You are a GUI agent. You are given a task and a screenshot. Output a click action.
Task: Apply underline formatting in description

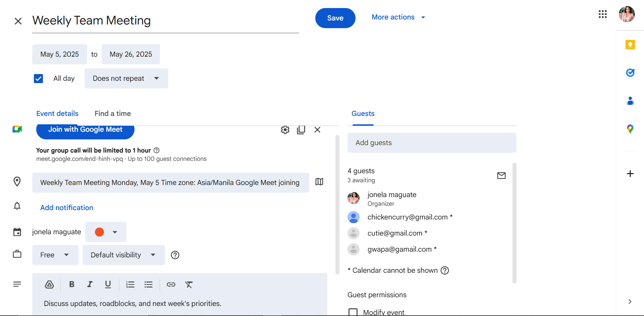(108, 285)
